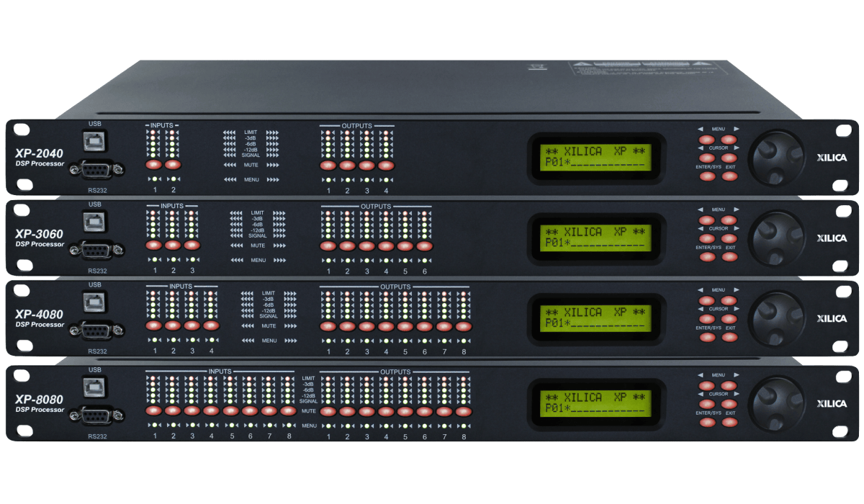Click the Menu right button on XP-3060
The height and width of the screenshot is (504, 864).
(x=729, y=219)
